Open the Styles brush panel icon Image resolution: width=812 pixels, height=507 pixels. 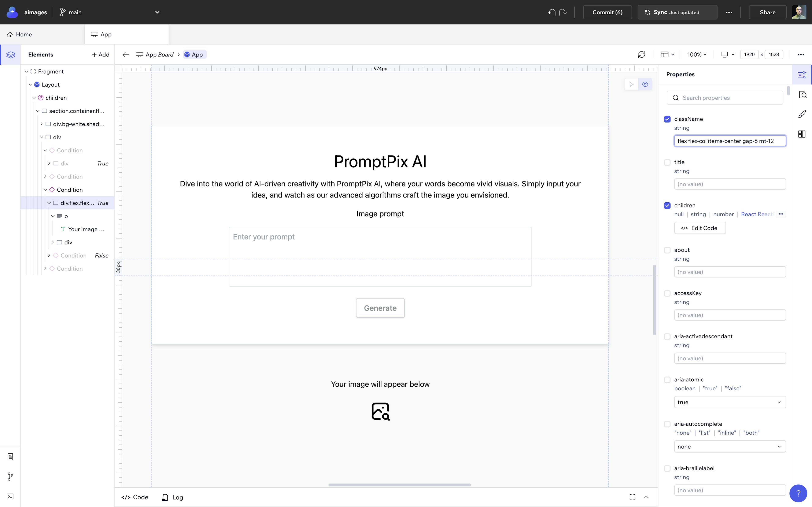[x=802, y=114]
